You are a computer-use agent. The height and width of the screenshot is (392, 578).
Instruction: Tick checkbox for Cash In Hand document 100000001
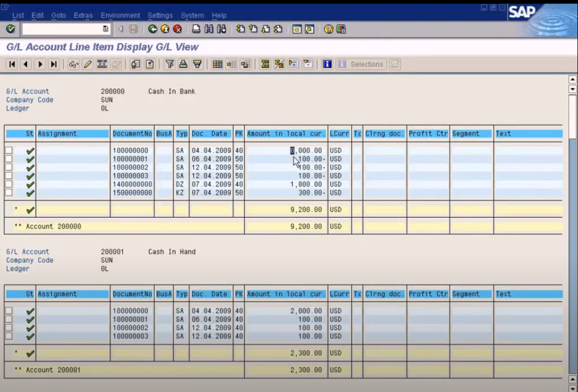(x=9, y=319)
